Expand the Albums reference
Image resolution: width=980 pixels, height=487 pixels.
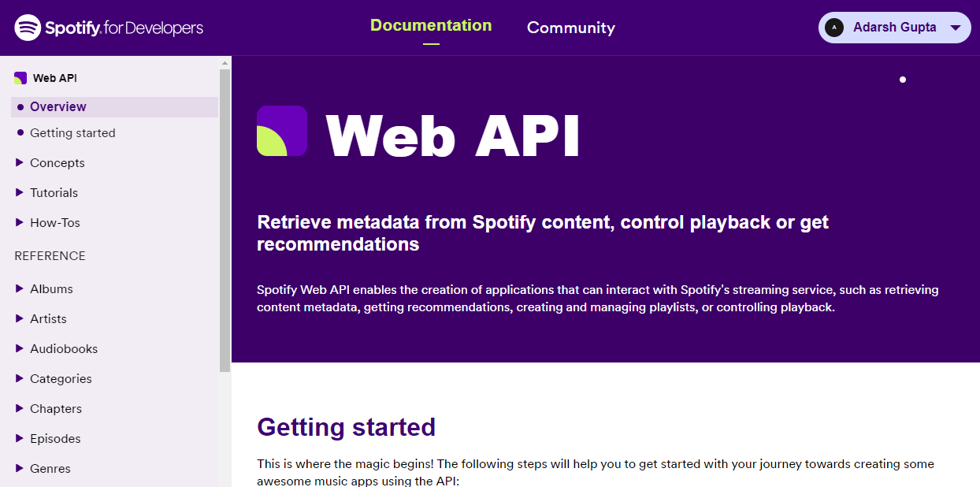point(51,289)
